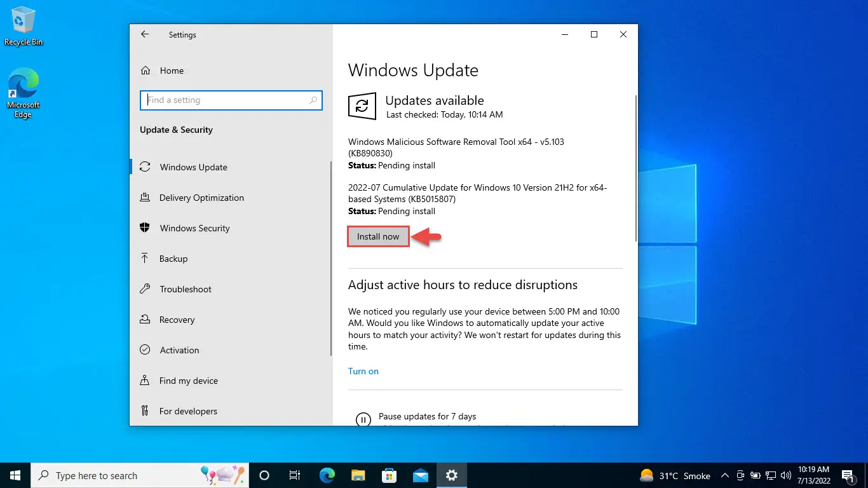This screenshot has height=488, width=868.
Task: Click the Windows Update page scrollbar
Action: 635,168
